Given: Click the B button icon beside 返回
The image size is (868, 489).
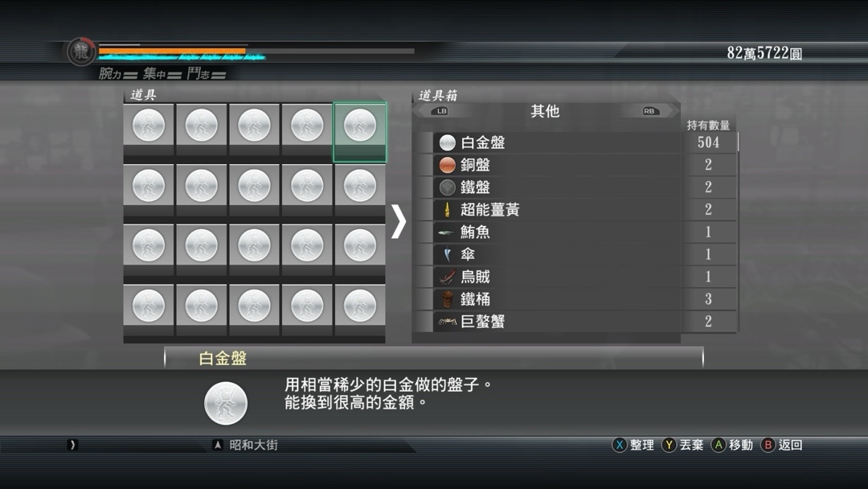Looking at the screenshot, I should (x=768, y=445).
